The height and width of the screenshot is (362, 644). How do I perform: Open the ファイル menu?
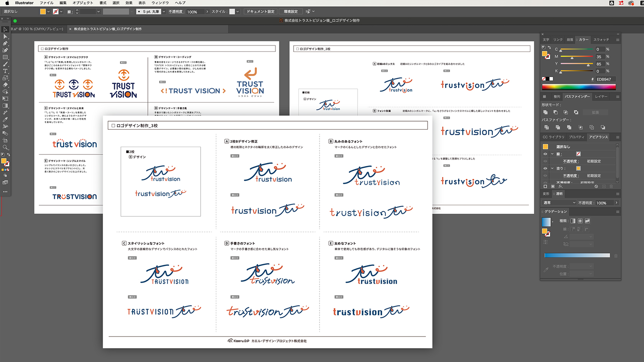47,3
